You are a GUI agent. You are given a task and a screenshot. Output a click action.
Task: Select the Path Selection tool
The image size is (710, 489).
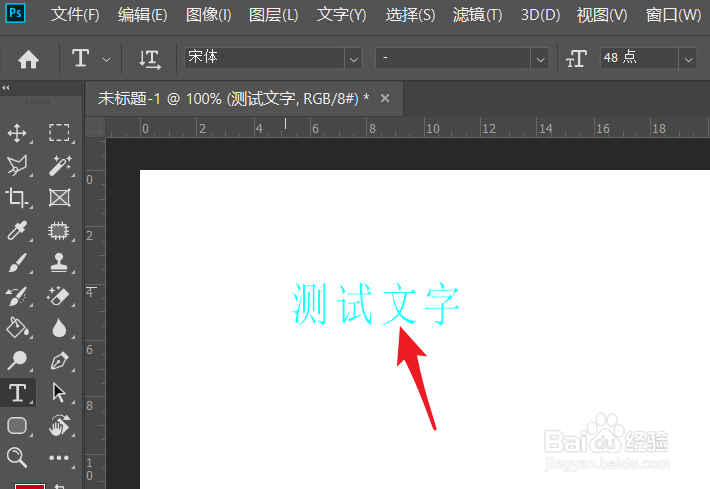click(59, 393)
